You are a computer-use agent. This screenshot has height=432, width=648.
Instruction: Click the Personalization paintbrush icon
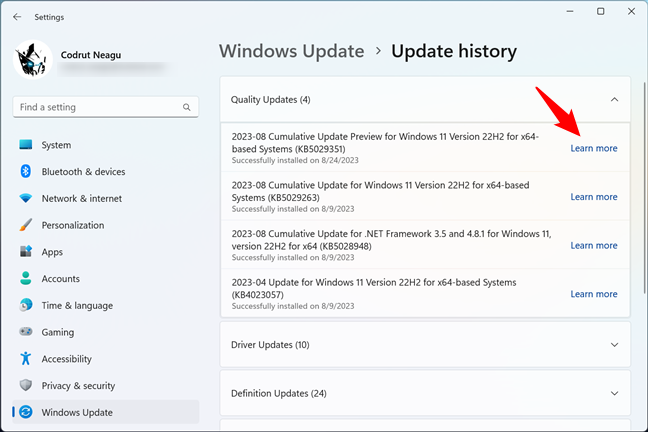click(26, 225)
